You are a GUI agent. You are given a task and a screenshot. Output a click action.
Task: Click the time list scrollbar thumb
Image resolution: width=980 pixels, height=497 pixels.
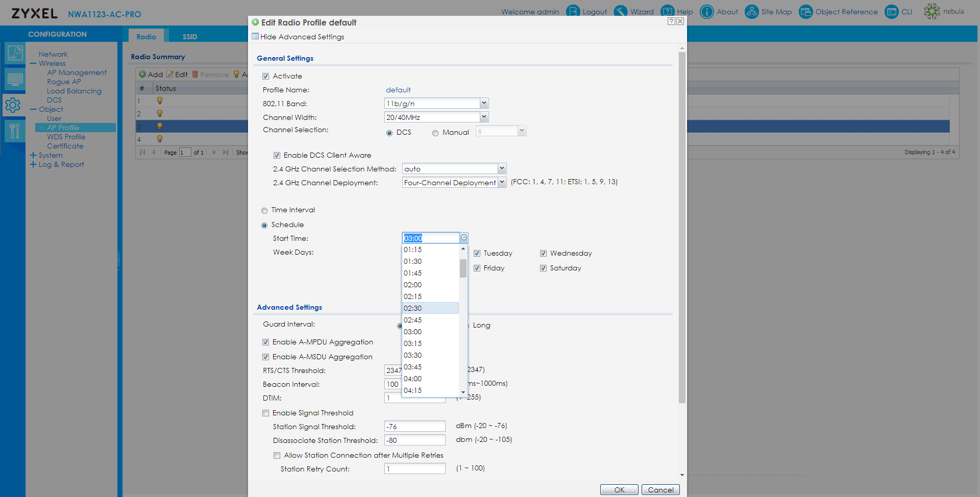pyautogui.click(x=463, y=268)
